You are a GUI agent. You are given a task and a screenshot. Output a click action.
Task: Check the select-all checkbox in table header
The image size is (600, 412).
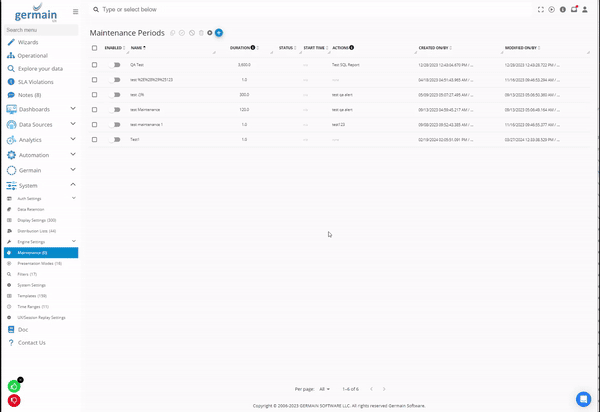(95, 47)
